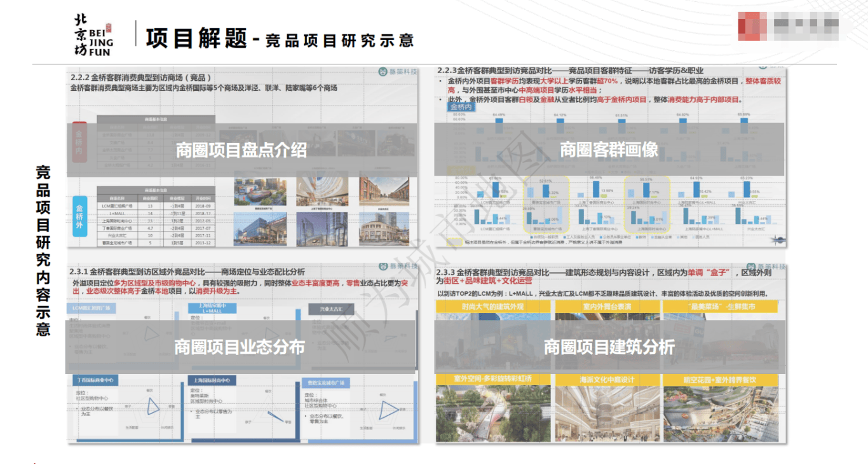Click the curved white atrium interior photo
This screenshot has width=868, height=465.
pos(322,191)
